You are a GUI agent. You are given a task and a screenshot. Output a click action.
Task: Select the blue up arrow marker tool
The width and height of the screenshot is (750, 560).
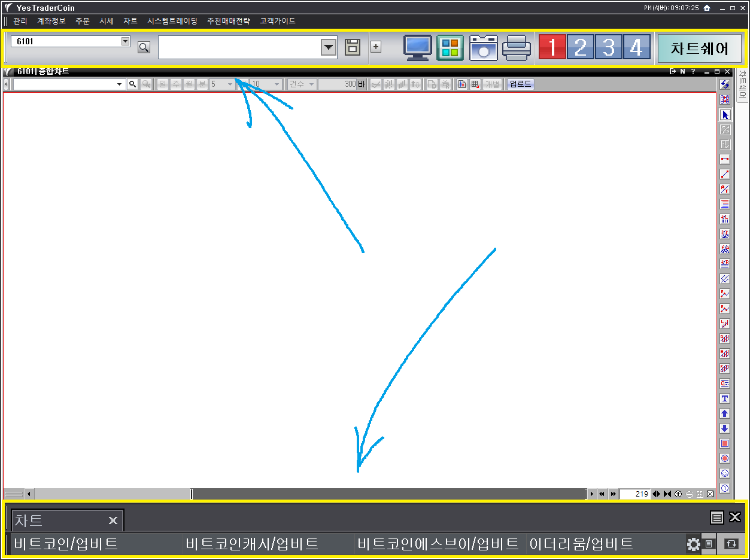coord(725,414)
